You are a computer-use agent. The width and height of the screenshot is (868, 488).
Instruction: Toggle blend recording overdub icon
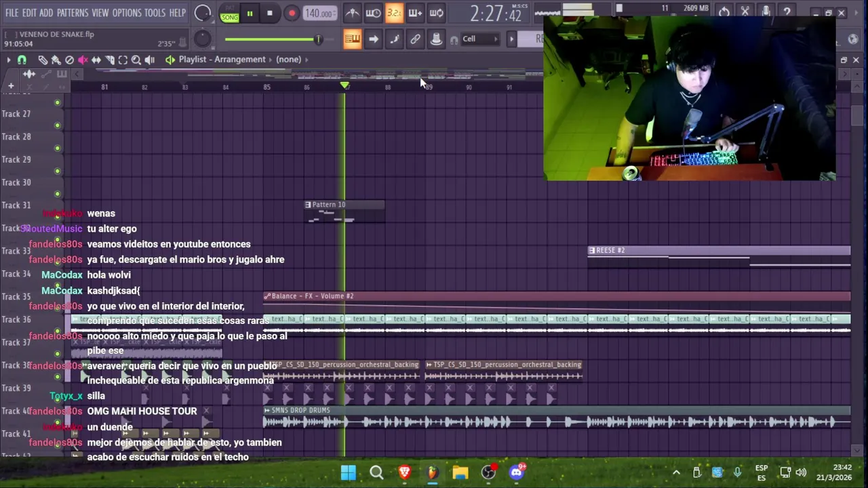415,13
